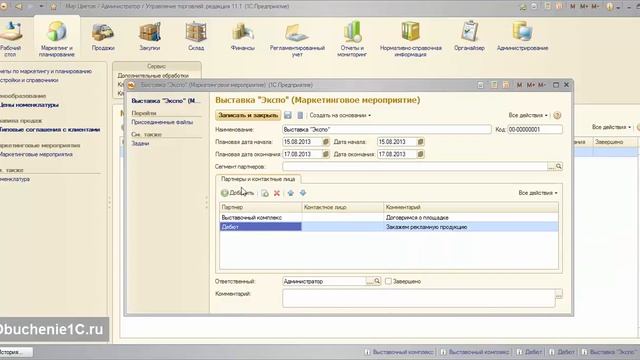Click the История button in the bottom bar
The image size is (640, 360).
16,352
